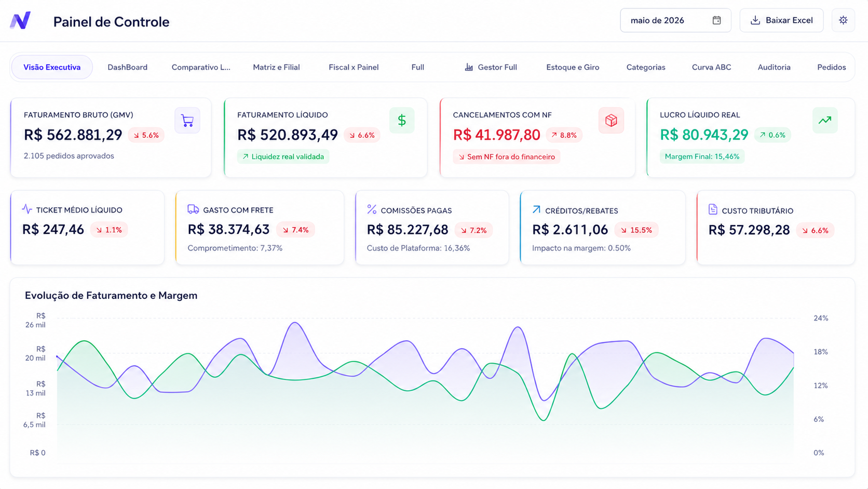Open the Fiscal x Painel tab
The image size is (868, 489).
tap(354, 67)
